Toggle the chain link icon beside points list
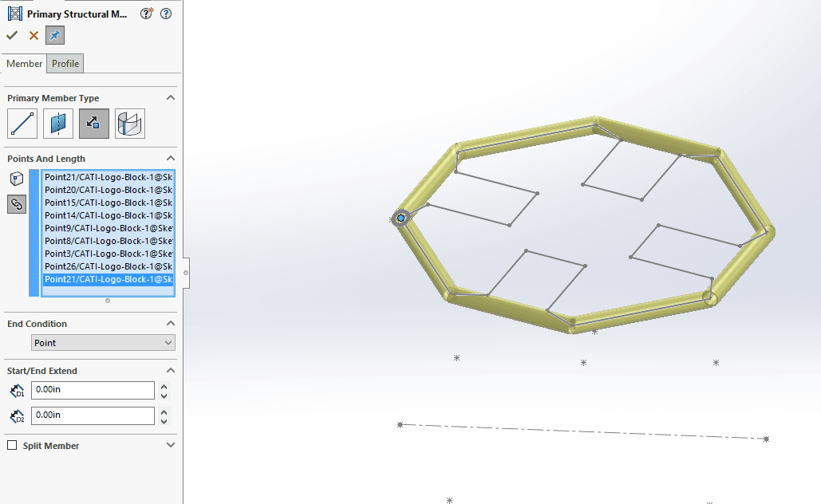Viewport: 821px width, 504px height. pyautogui.click(x=17, y=204)
